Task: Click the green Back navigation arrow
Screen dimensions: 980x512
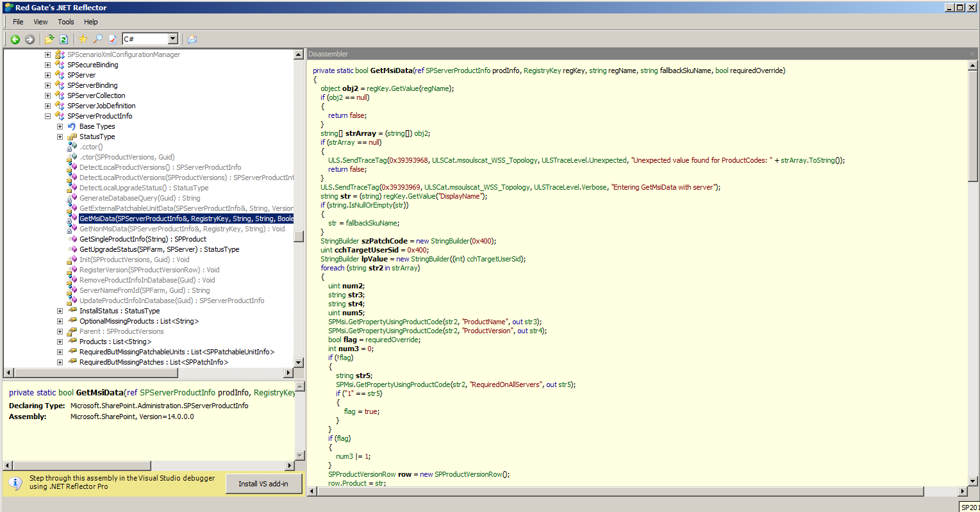Action: [15, 39]
